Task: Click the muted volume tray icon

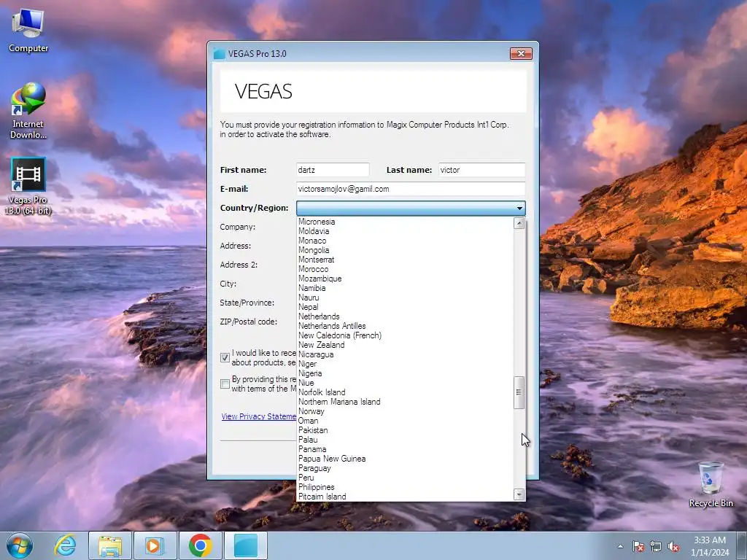Action: (673, 546)
